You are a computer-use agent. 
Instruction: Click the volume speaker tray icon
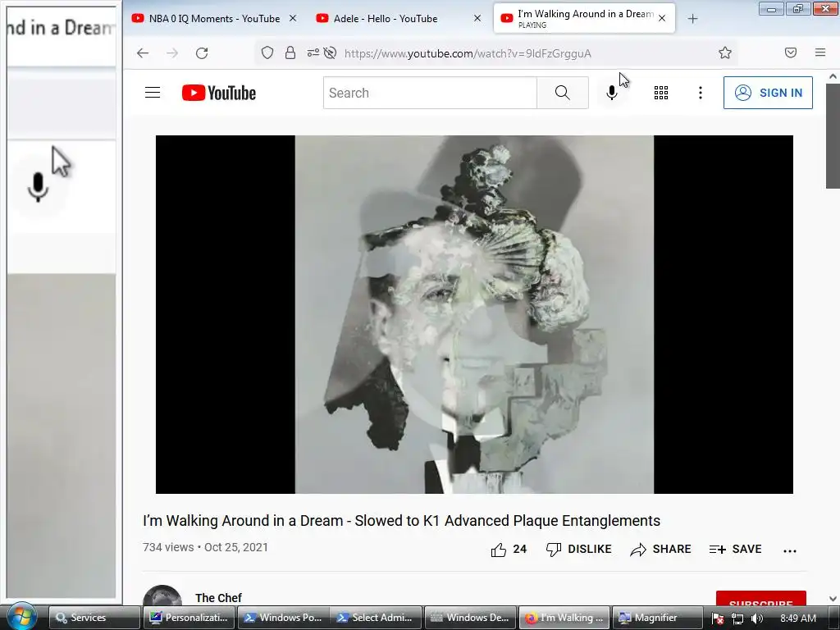(x=756, y=619)
